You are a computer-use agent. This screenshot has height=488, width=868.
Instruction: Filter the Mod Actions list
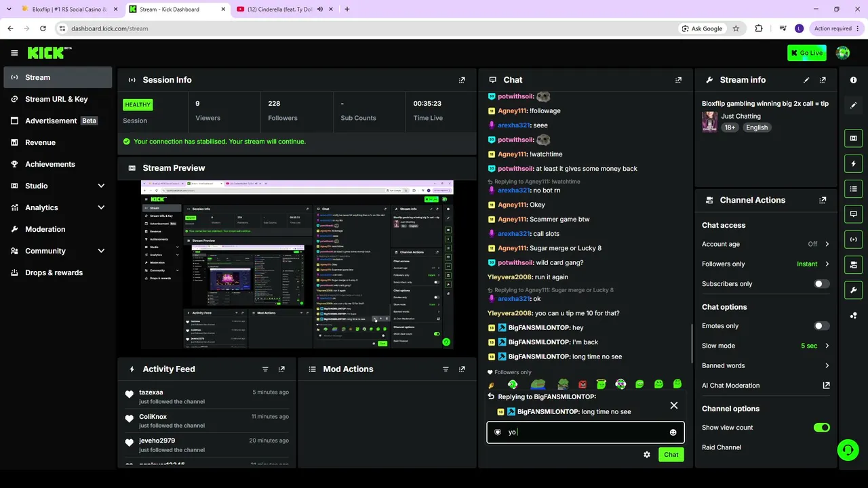coord(446,369)
